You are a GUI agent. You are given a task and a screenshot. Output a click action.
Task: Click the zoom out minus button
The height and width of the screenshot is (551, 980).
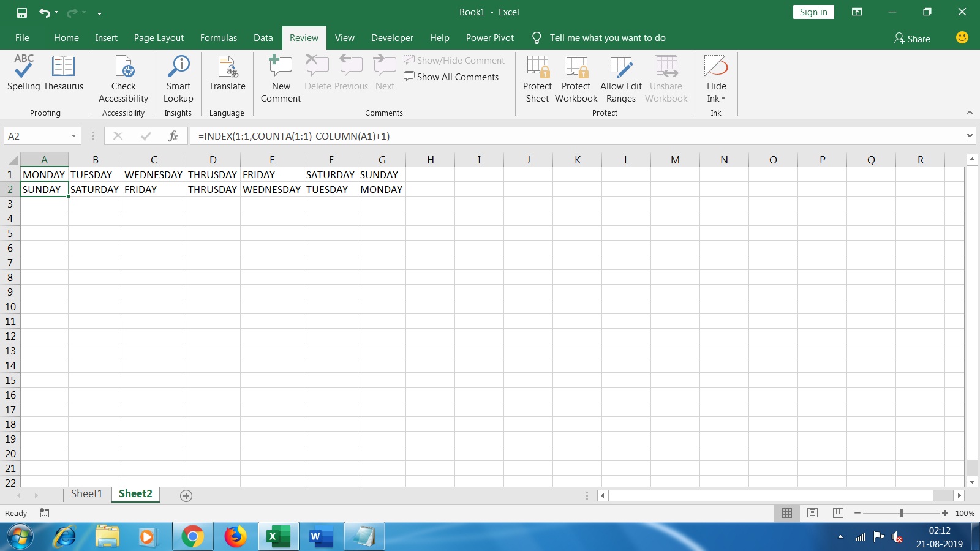coord(858,513)
